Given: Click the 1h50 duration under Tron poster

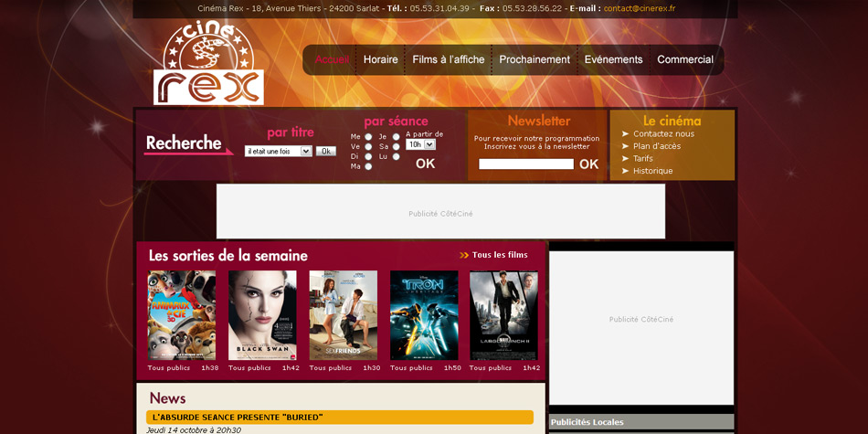Looking at the screenshot, I should [452, 368].
